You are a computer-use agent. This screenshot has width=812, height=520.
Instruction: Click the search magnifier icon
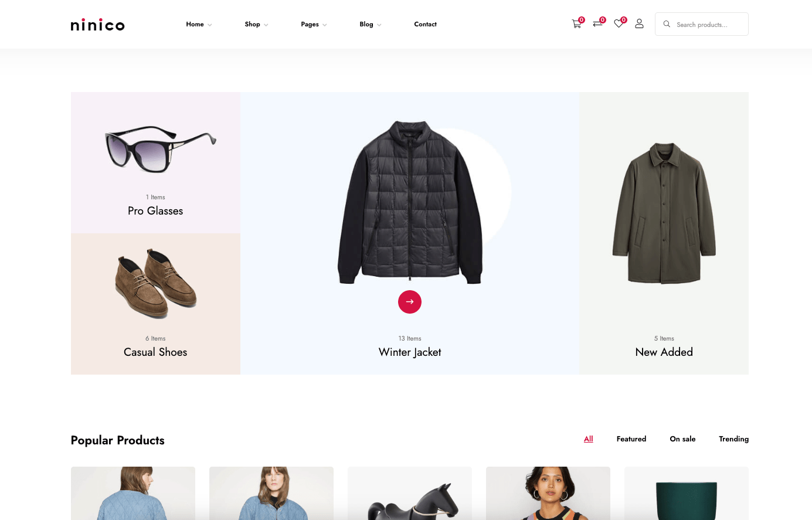667,24
